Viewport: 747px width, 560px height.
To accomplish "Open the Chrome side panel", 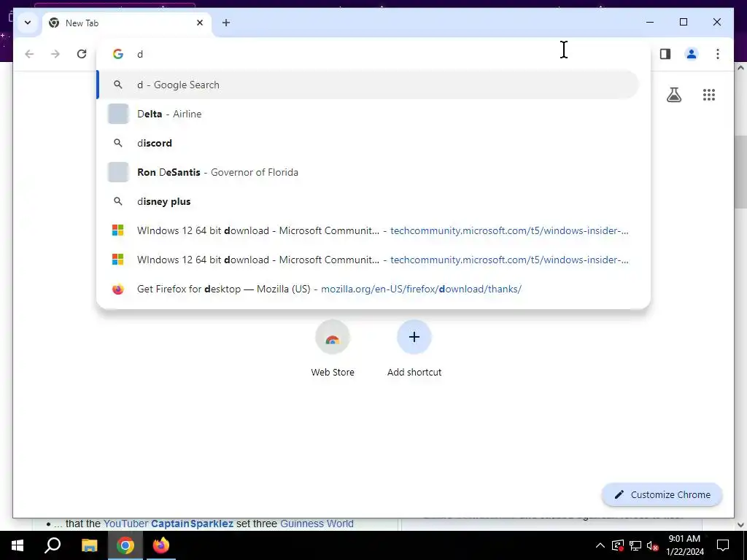I will (x=665, y=54).
